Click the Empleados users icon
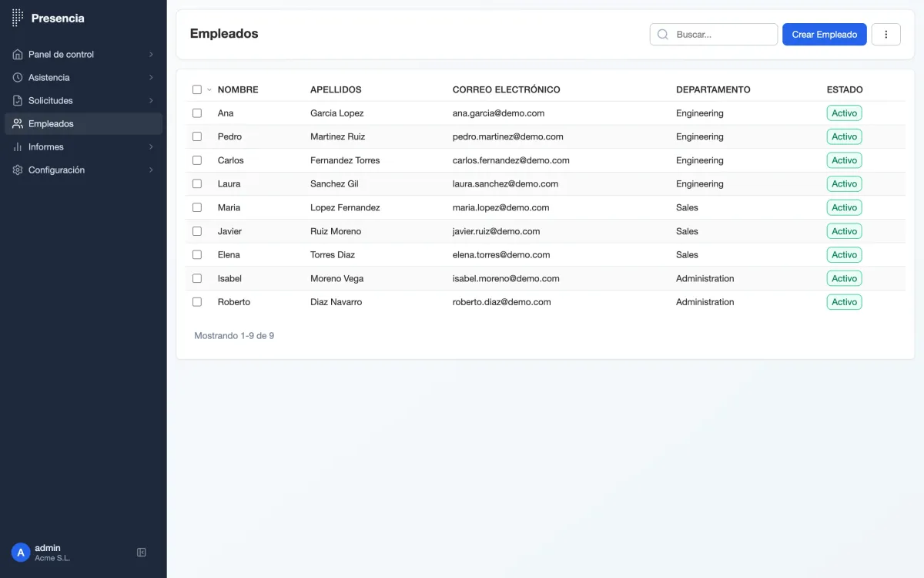 coord(17,123)
